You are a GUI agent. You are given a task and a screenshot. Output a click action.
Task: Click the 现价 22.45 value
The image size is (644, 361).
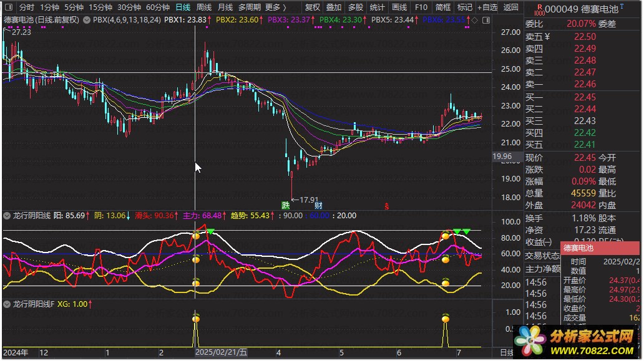(x=585, y=158)
